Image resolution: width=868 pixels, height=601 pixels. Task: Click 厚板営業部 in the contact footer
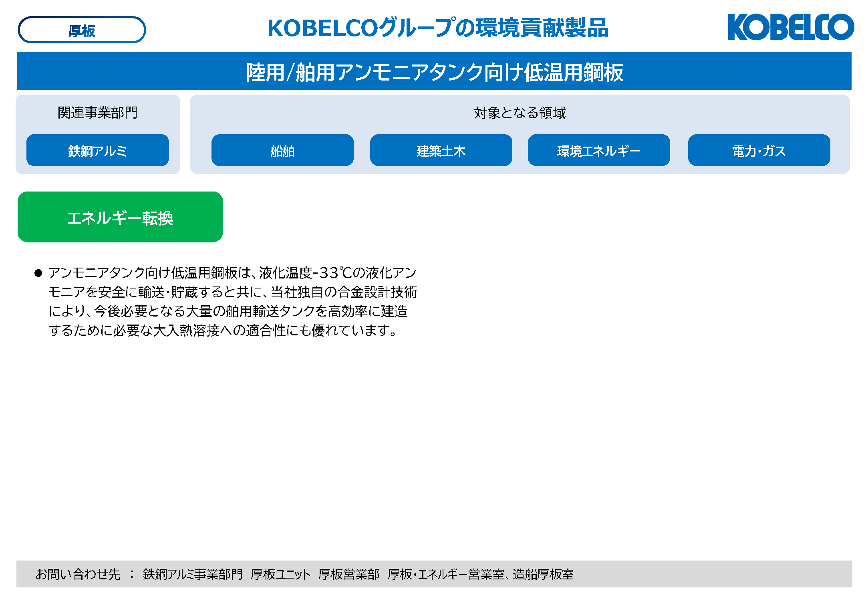349,574
